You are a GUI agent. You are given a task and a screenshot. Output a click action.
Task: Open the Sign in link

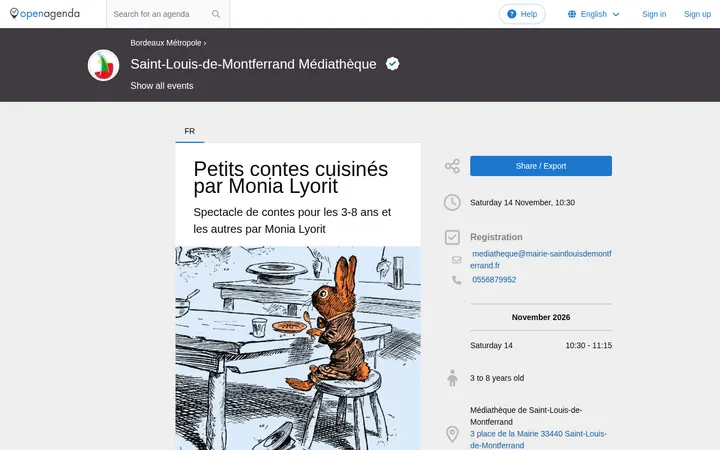654,14
